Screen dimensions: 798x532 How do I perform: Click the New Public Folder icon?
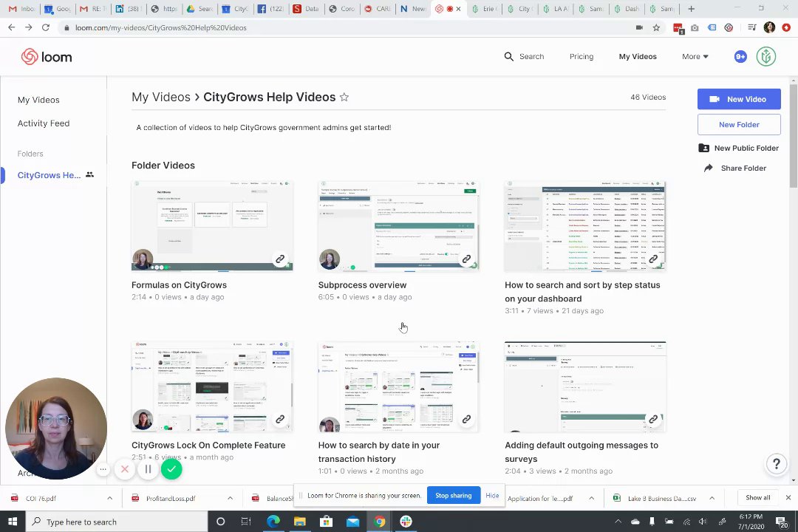(x=704, y=148)
